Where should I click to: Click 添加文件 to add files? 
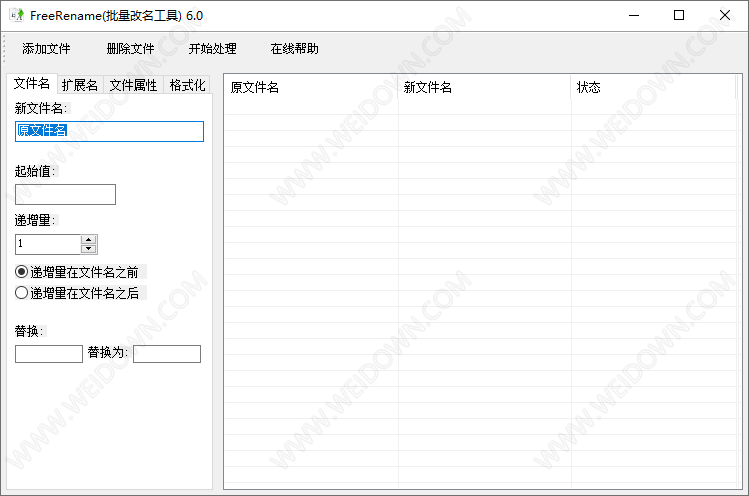click(x=46, y=49)
